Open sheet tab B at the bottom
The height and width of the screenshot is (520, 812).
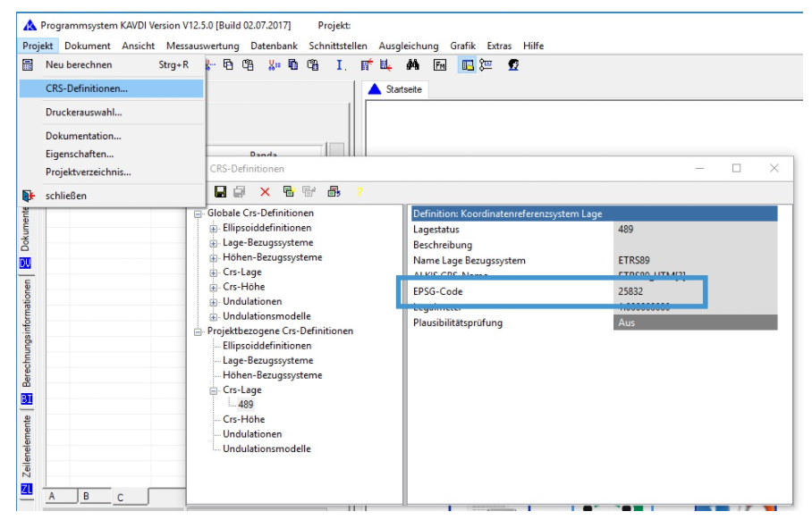(86, 496)
